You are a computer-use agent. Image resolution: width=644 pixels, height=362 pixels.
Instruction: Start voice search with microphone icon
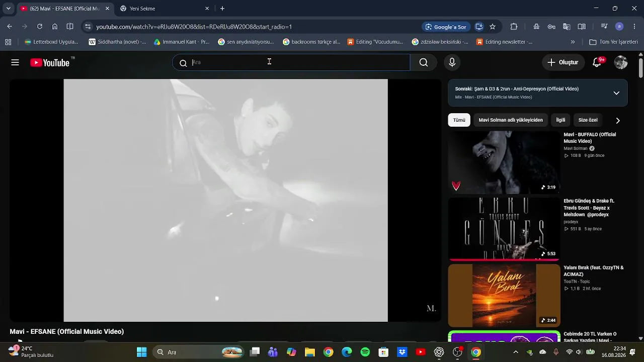pyautogui.click(x=452, y=62)
